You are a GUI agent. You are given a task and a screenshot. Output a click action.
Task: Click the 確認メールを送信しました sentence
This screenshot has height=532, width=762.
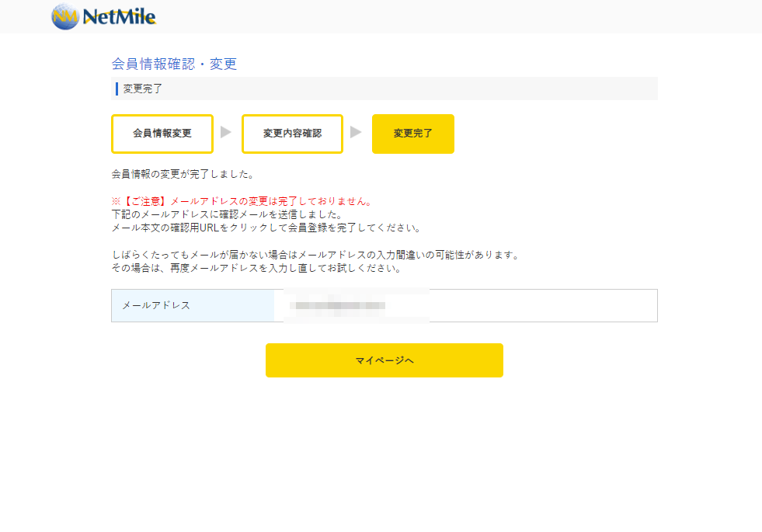tap(228, 214)
